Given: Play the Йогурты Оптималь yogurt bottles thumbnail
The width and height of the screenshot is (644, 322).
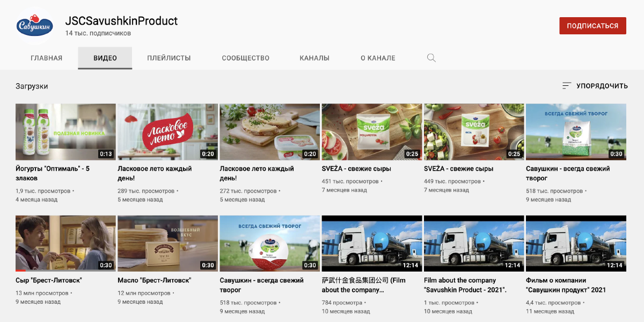Looking at the screenshot, I should pyautogui.click(x=65, y=131).
